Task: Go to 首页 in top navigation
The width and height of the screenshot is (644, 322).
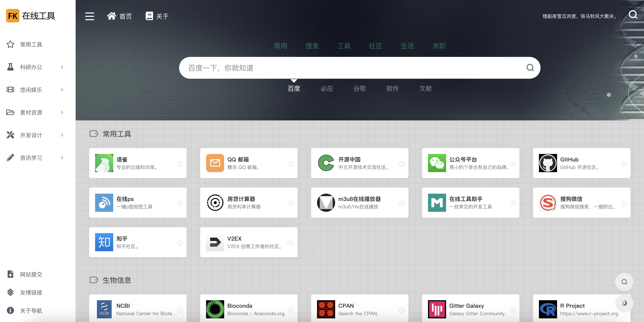Action: tap(119, 16)
